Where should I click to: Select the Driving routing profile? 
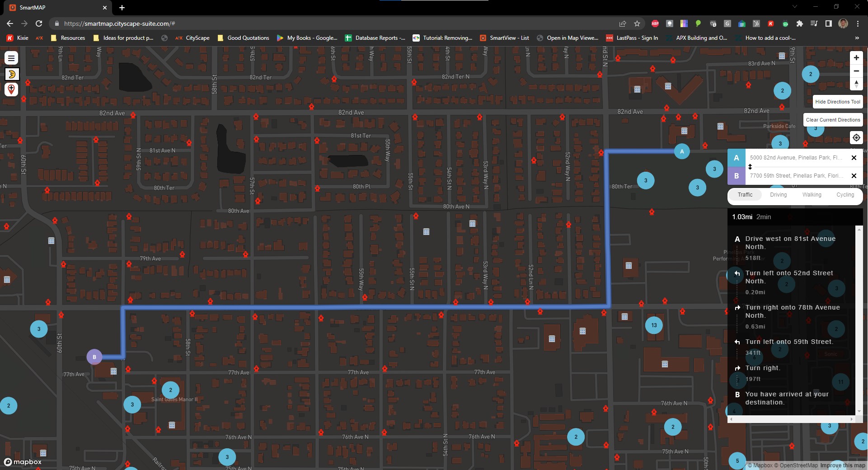pyautogui.click(x=778, y=195)
